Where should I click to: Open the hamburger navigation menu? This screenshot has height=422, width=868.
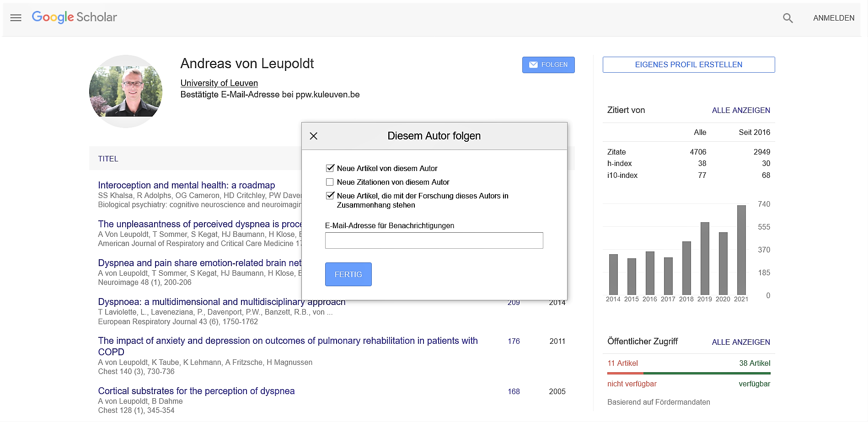click(16, 18)
